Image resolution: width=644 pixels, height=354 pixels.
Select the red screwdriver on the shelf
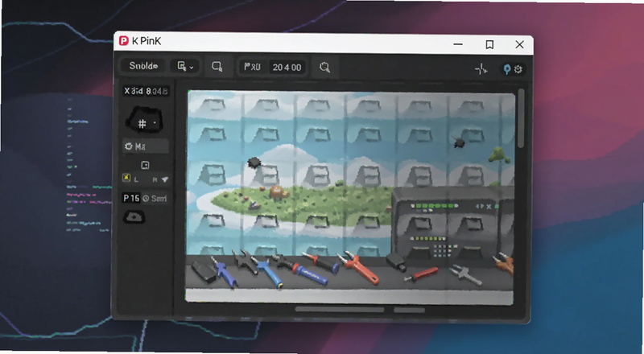point(420,274)
